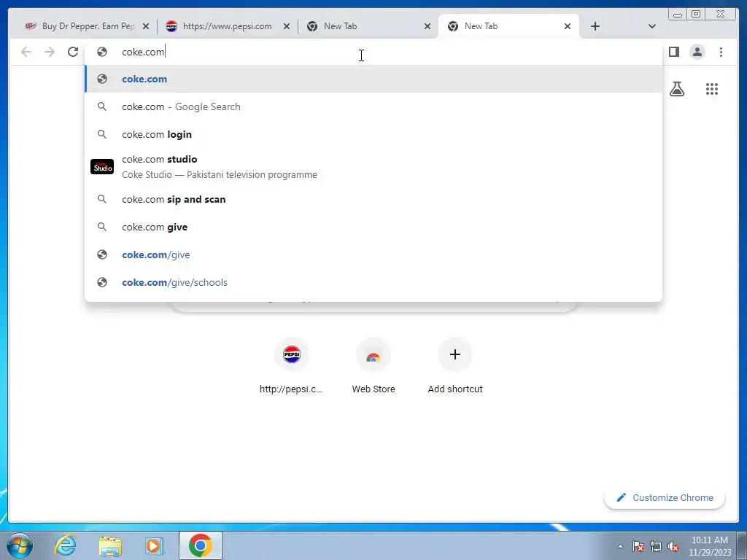This screenshot has height=560, width=747.
Task: Show hidden system tray icons
Action: coord(620,546)
